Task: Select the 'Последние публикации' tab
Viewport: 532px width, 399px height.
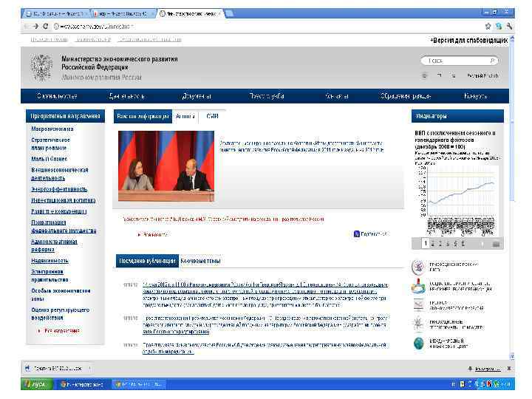Action: pos(147,261)
